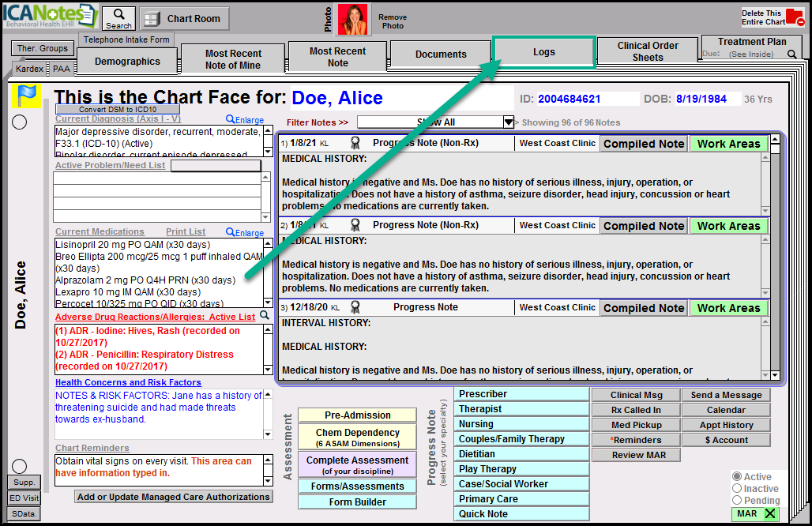
Task: Click the patient photo thumbnail
Action: pyautogui.click(x=353, y=20)
